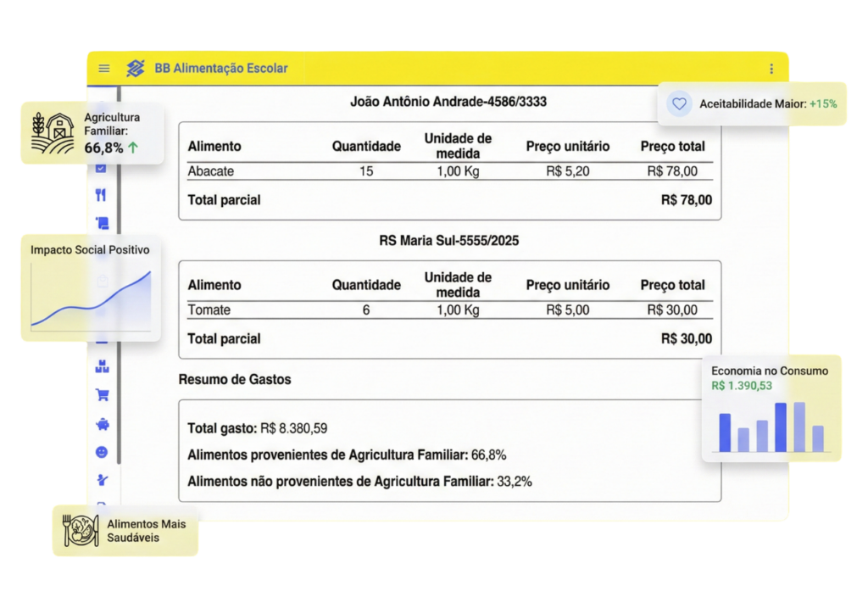Click the heart icon beside Aceitabilidade Maior

[x=678, y=104]
